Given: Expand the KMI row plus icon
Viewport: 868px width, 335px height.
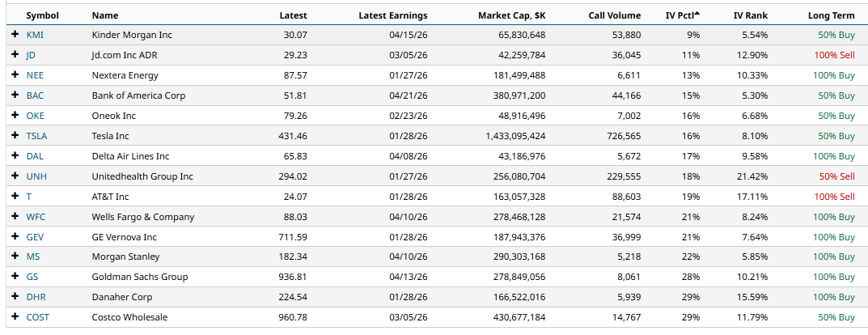Looking at the screenshot, I should click(x=15, y=35).
